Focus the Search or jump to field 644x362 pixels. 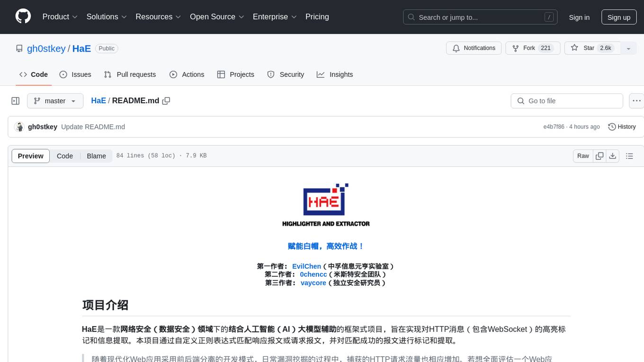pyautogui.click(x=481, y=17)
